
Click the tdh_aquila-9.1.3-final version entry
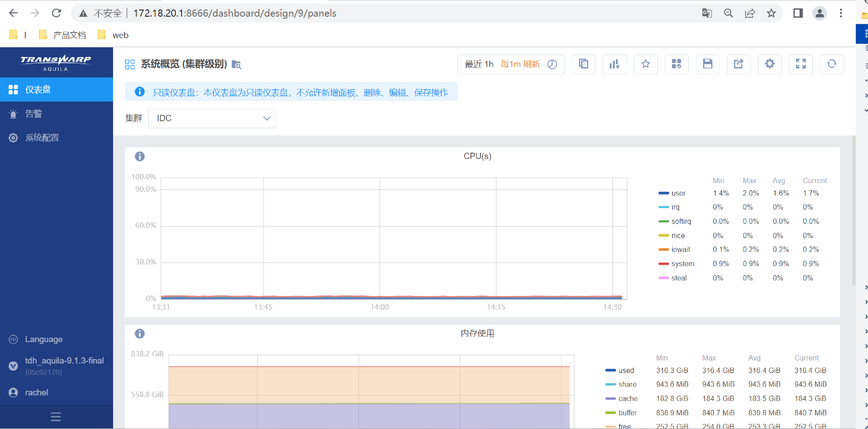point(56,366)
